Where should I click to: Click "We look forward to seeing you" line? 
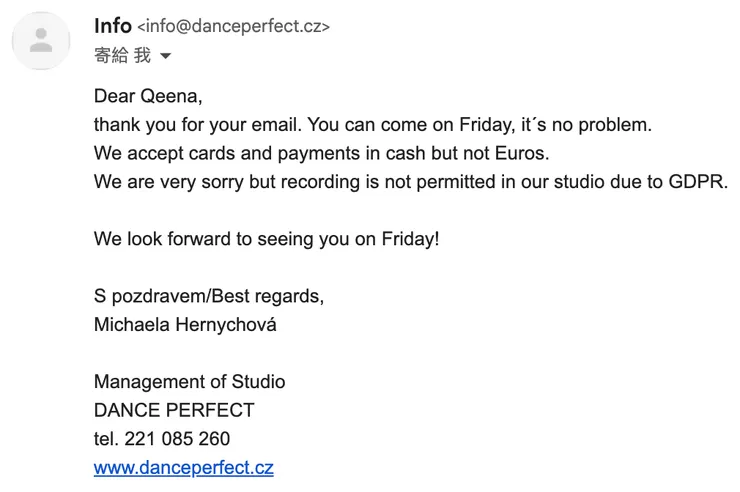[266, 240]
